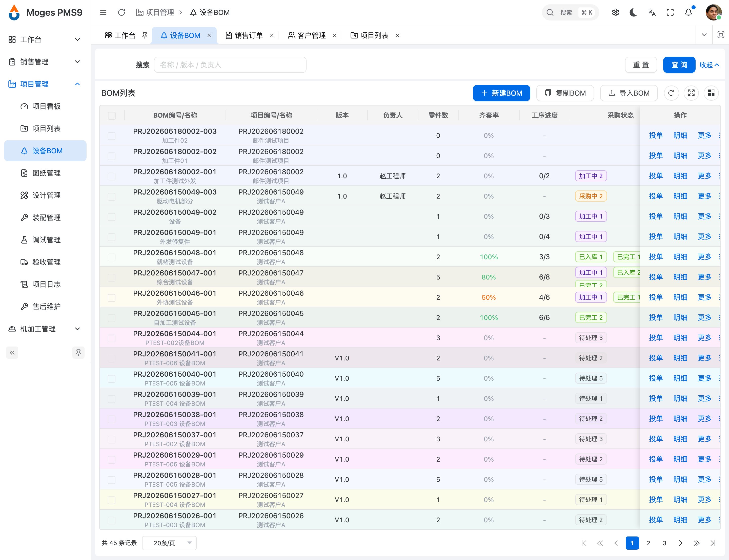Switch to dark mode moon icon
This screenshot has height=560, width=729.
633,12
